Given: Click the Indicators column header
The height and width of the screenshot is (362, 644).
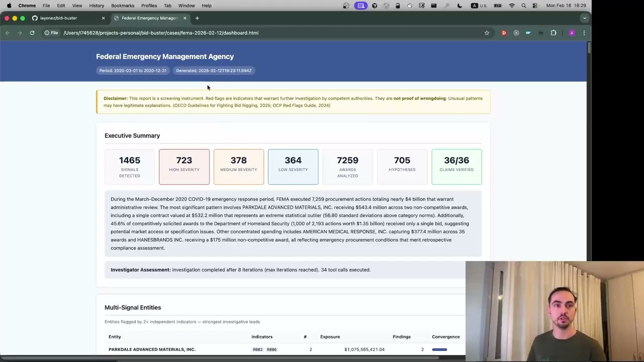Looking at the screenshot, I should click(x=262, y=337).
